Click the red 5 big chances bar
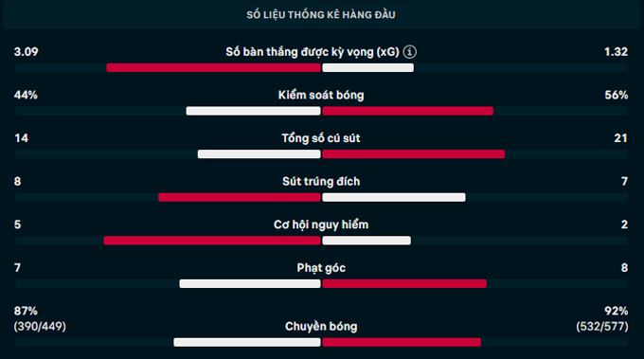644x359 pixels. 212,241
